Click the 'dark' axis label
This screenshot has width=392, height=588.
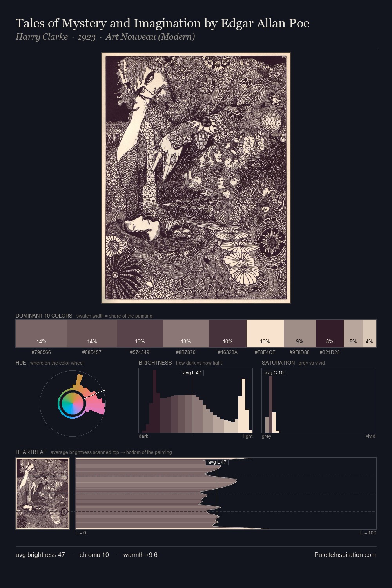click(143, 436)
